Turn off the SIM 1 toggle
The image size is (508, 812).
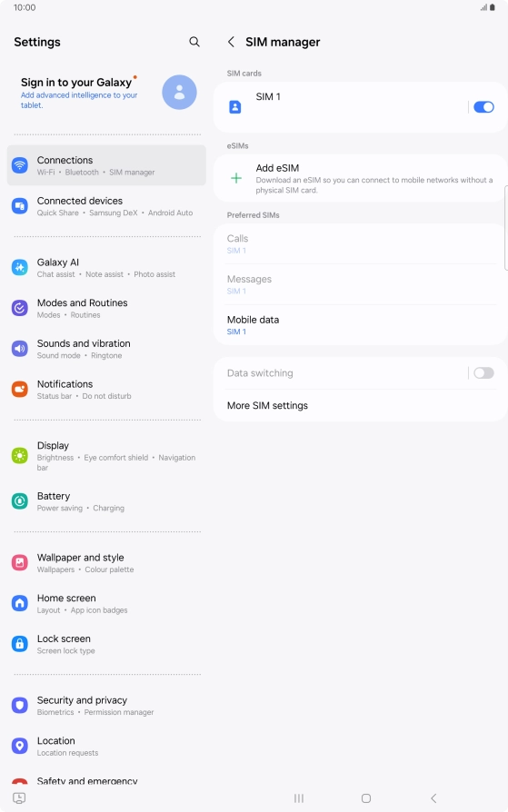tap(483, 107)
